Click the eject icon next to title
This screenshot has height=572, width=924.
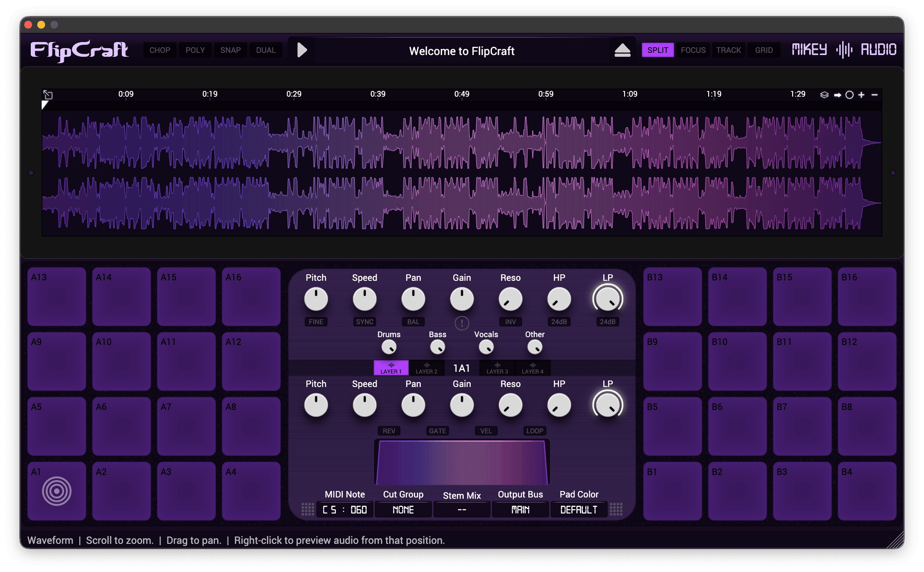click(x=622, y=51)
